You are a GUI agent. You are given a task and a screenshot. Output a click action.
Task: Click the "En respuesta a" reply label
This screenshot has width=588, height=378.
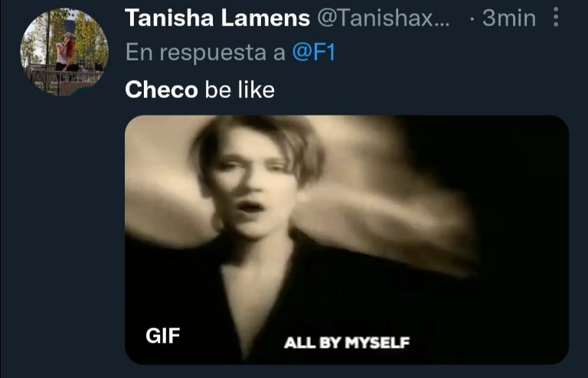coord(205,52)
